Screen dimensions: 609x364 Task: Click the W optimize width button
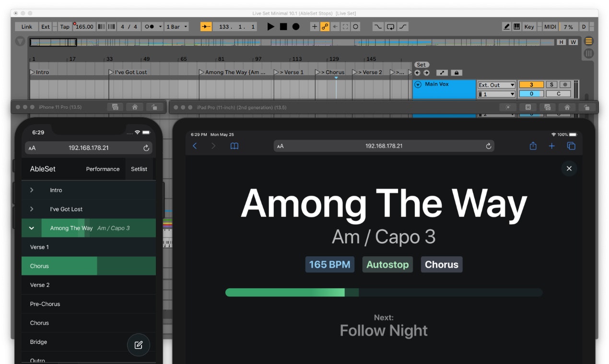(x=573, y=42)
